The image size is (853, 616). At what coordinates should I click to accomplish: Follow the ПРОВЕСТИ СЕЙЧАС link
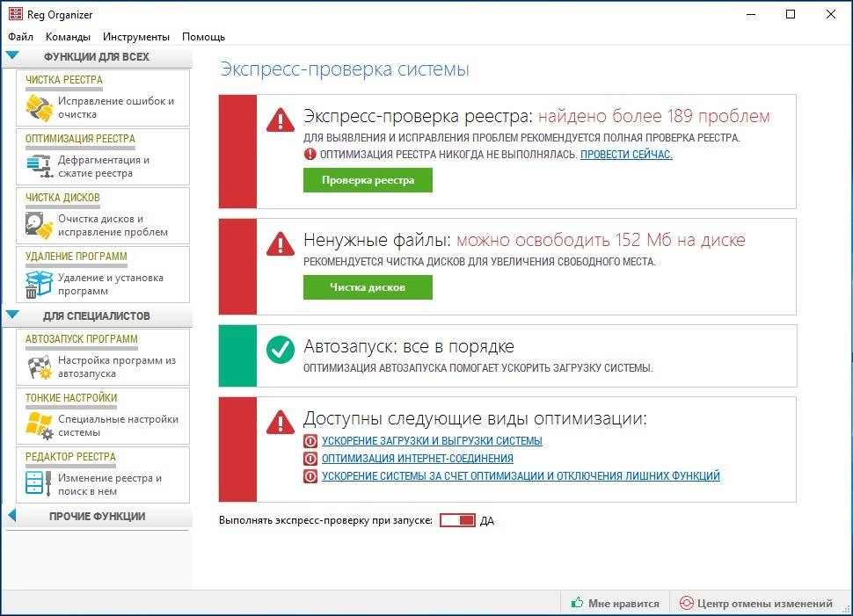[626, 155]
